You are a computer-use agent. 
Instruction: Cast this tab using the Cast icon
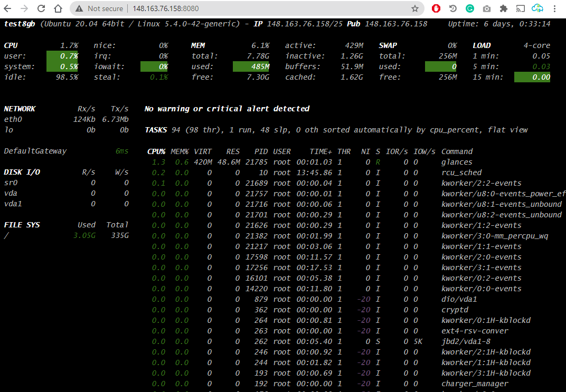(520, 8)
